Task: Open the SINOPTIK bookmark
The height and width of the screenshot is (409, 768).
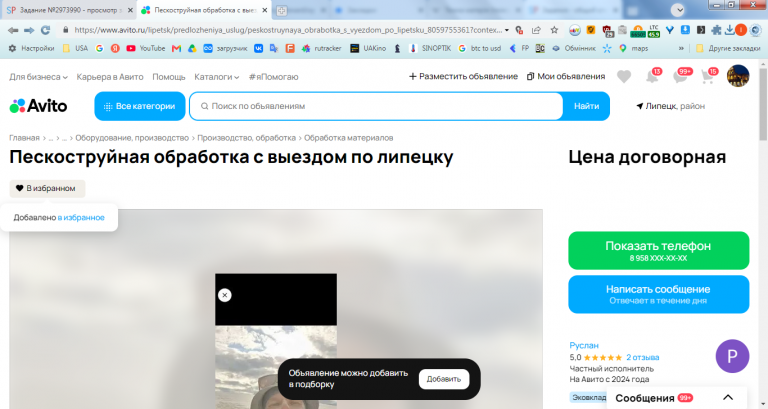Action: [430, 48]
